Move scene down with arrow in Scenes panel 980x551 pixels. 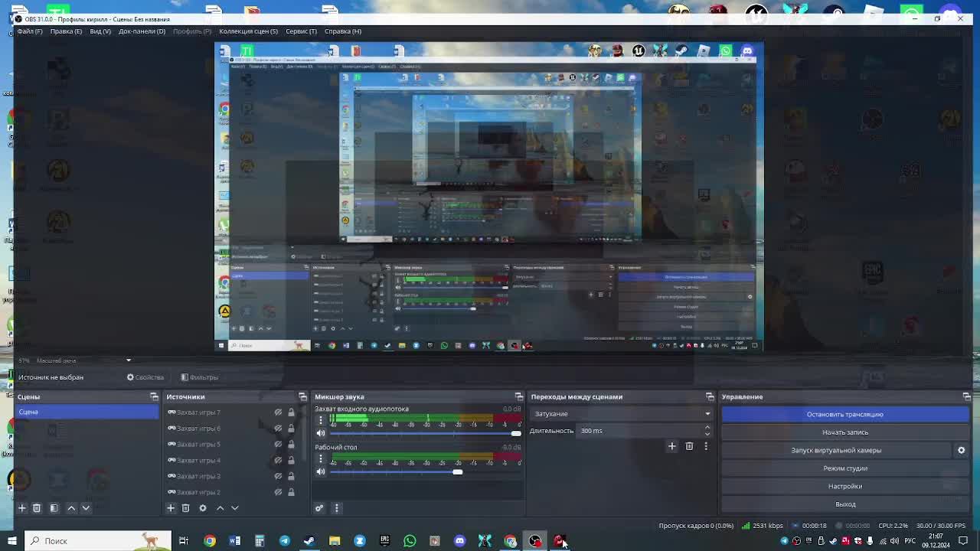click(86, 508)
